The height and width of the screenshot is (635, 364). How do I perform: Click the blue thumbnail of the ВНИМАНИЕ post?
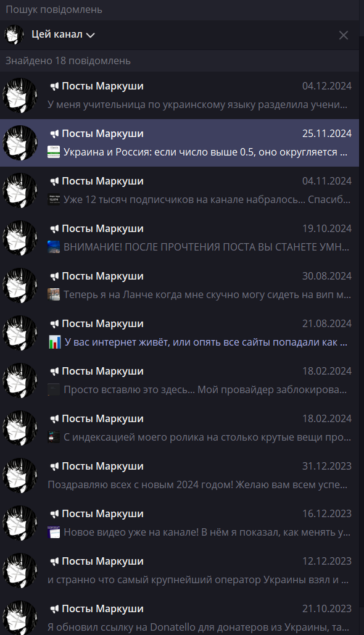54,247
